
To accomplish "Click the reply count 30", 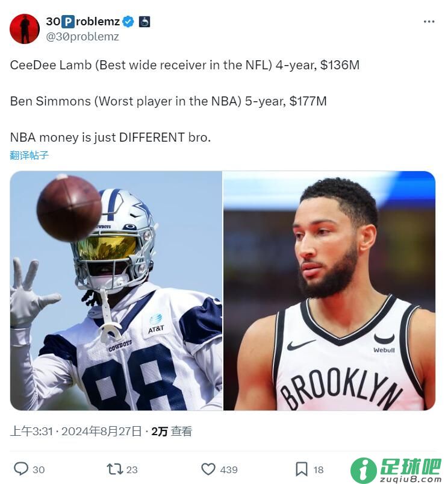I will (x=39, y=470).
